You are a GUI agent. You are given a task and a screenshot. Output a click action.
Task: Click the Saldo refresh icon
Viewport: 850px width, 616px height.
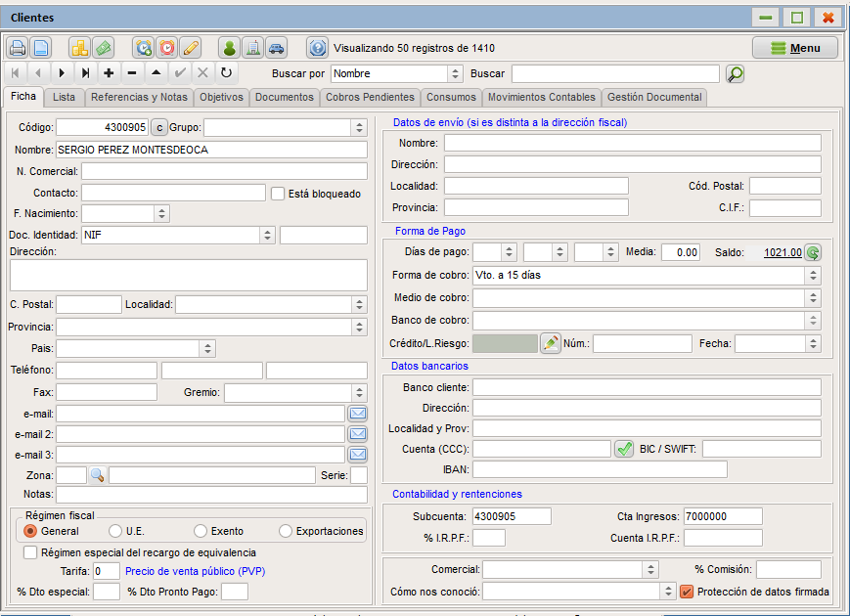click(813, 252)
